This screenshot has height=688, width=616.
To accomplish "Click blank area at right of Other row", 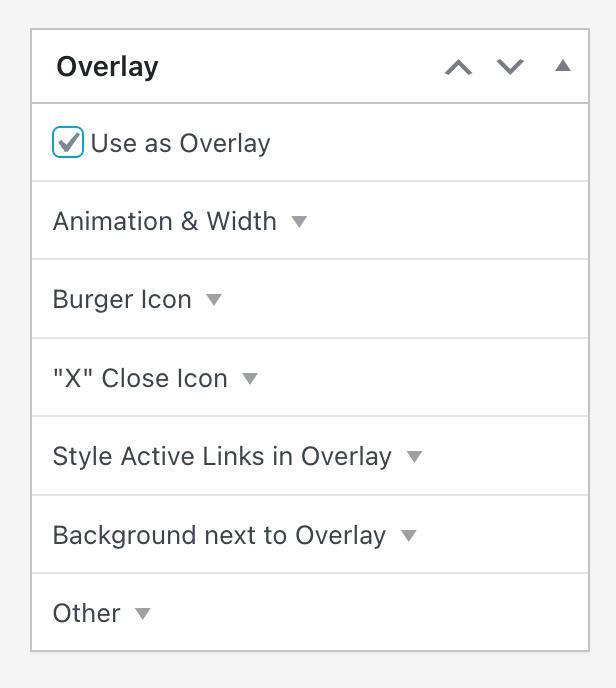I will tap(400, 613).
